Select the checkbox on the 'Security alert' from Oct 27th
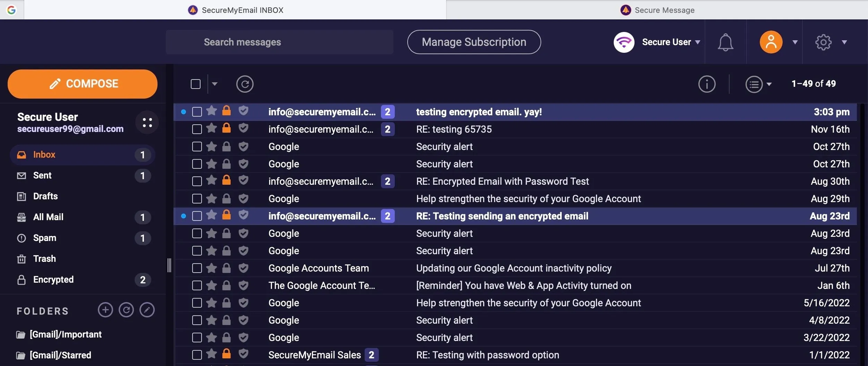This screenshot has width=868, height=366. click(x=197, y=146)
